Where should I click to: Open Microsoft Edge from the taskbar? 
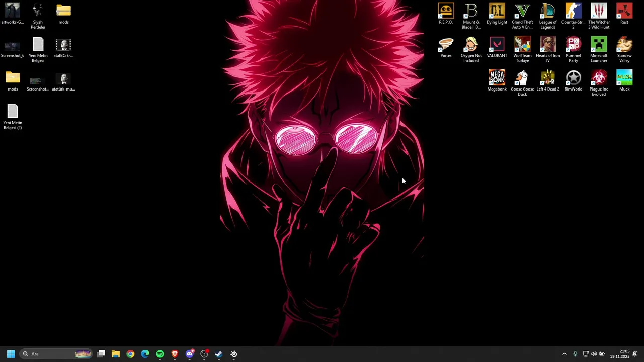pyautogui.click(x=145, y=354)
